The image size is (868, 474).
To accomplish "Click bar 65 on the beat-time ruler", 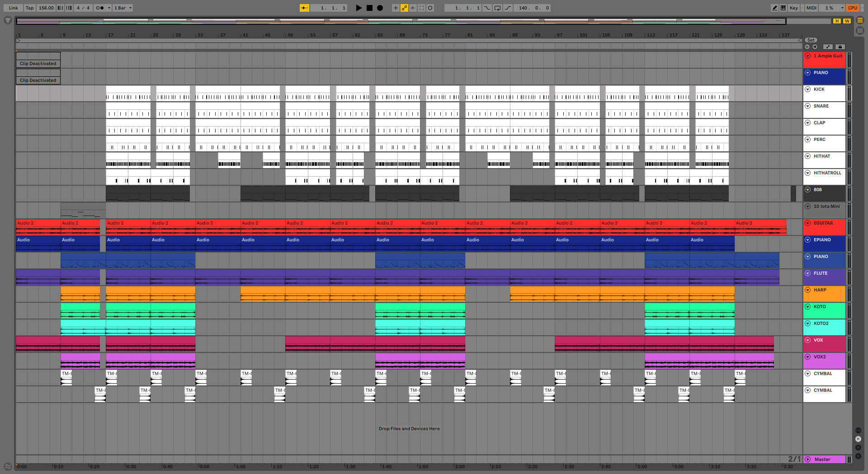I will (380, 35).
